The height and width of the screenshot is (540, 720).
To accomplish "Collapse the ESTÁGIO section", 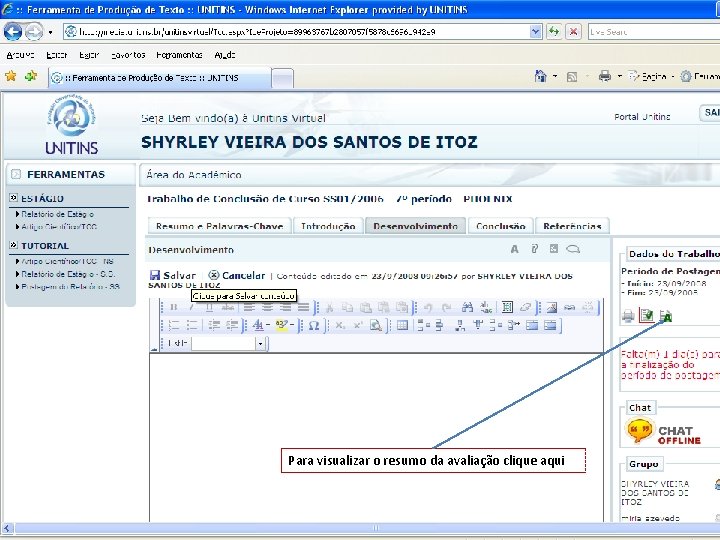I will tap(13, 198).
